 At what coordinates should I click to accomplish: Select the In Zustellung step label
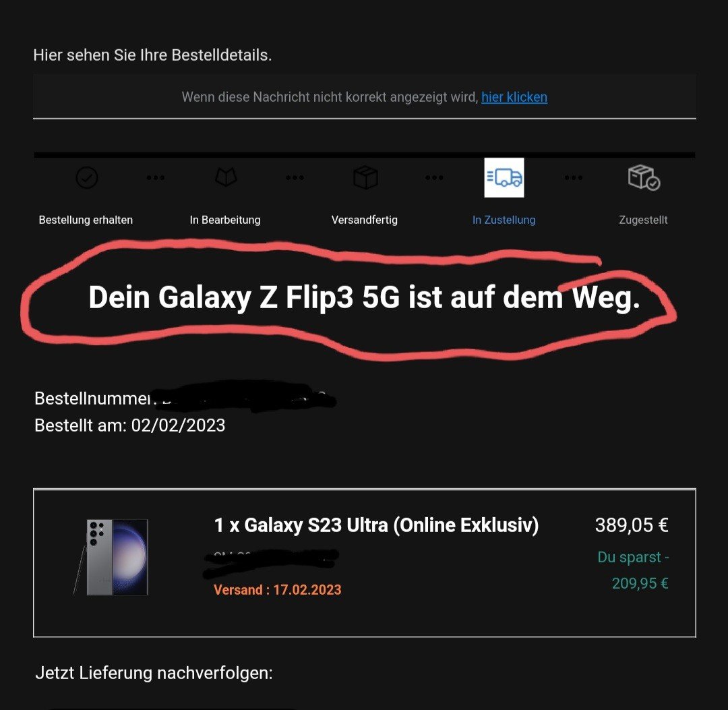(504, 220)
